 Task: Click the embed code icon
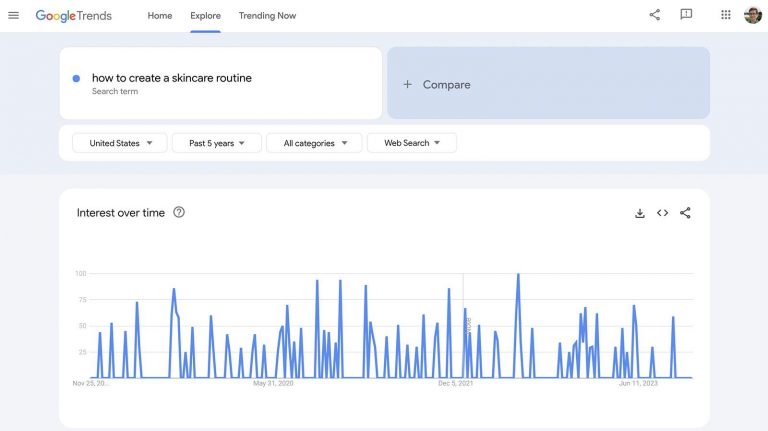point(663,213)
